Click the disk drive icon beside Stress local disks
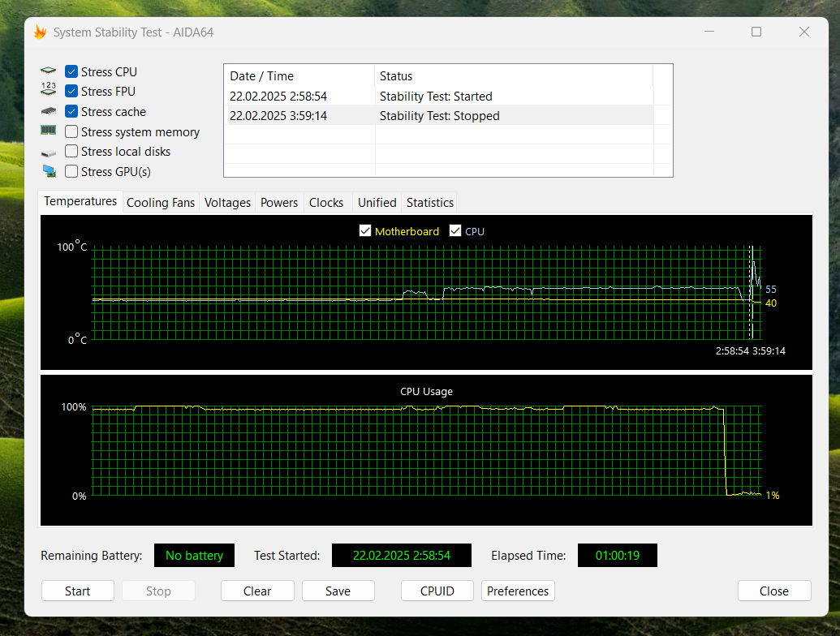Screen dimensions: 840x636 click(x=48, y=153)
